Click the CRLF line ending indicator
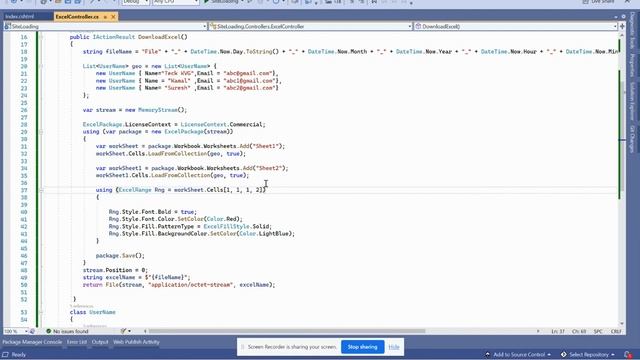Screen dimensions: 640x360 click(x=616, y=331)
